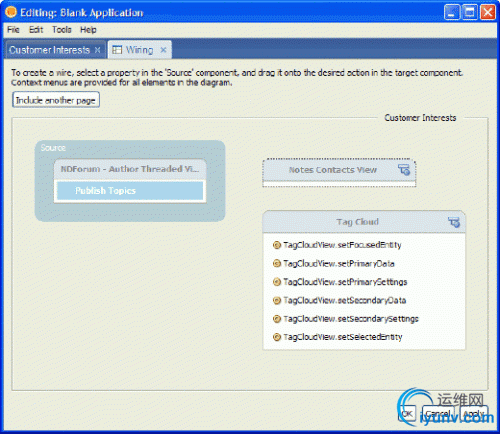Image resolution: width=500 pixels, height=434 pixels.
Task: Click the action icon beside TagCloudView.setFocusedEntity
Action: [x=277, y=245]
